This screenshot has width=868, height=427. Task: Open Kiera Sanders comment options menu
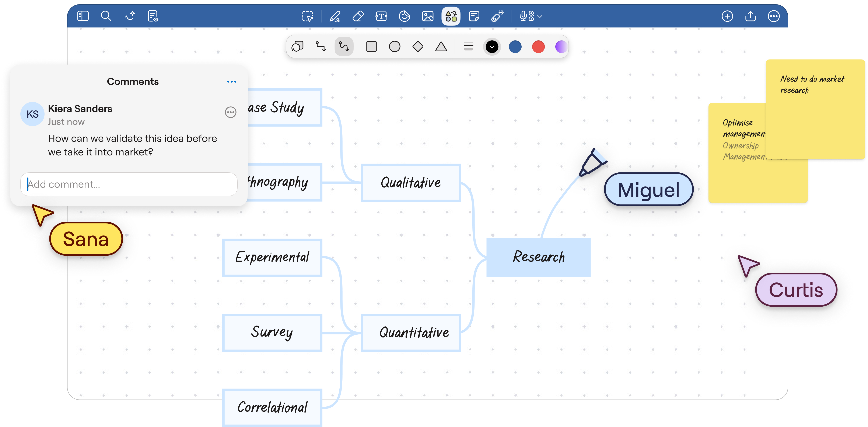click(231, 112)
